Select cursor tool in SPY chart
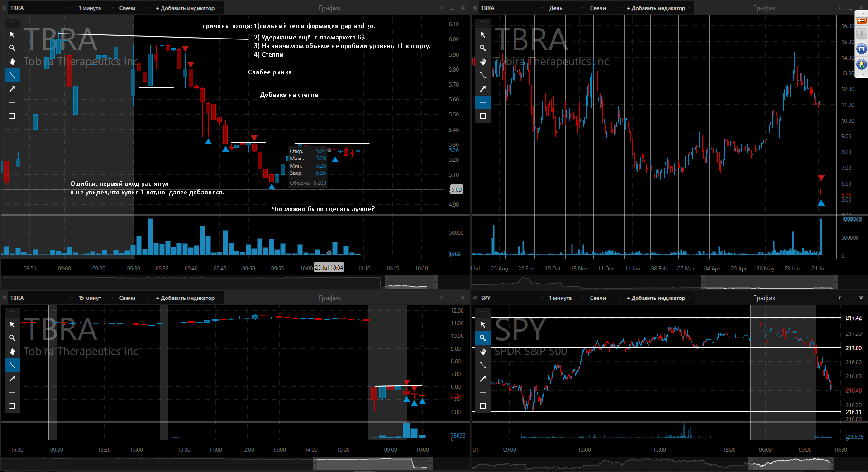 483,324
